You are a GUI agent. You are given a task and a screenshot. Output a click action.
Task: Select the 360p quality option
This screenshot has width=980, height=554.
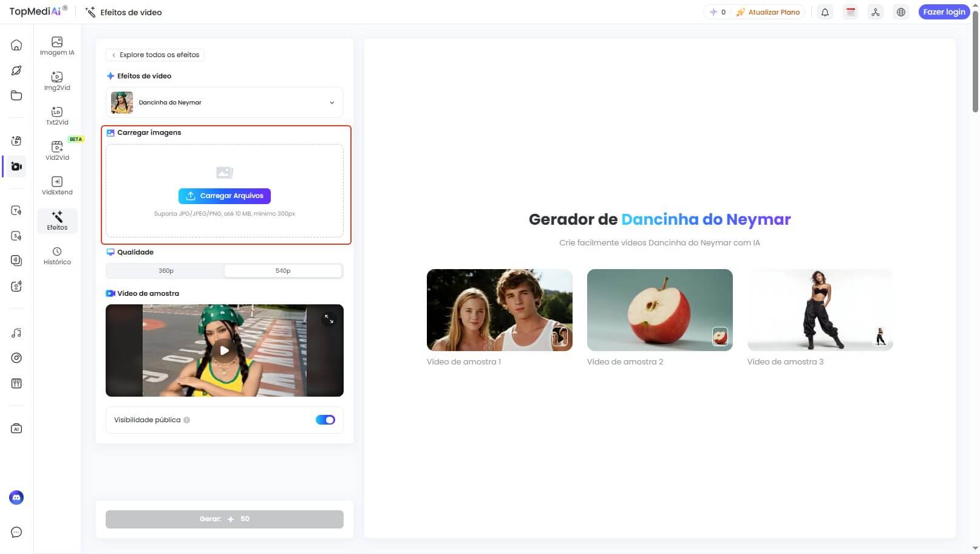[165, 270]
